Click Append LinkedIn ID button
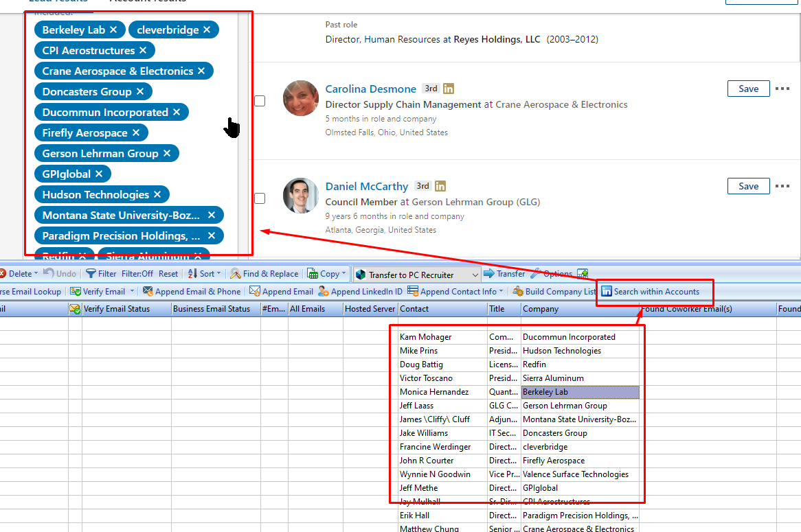This screenshot has height=532, width=801. point(360,292)
